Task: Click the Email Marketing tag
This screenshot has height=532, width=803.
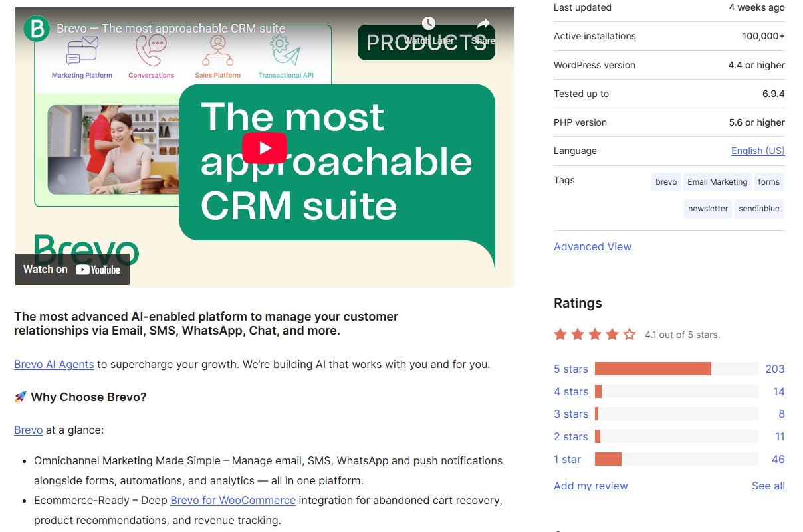Action: tap(717, 181)
